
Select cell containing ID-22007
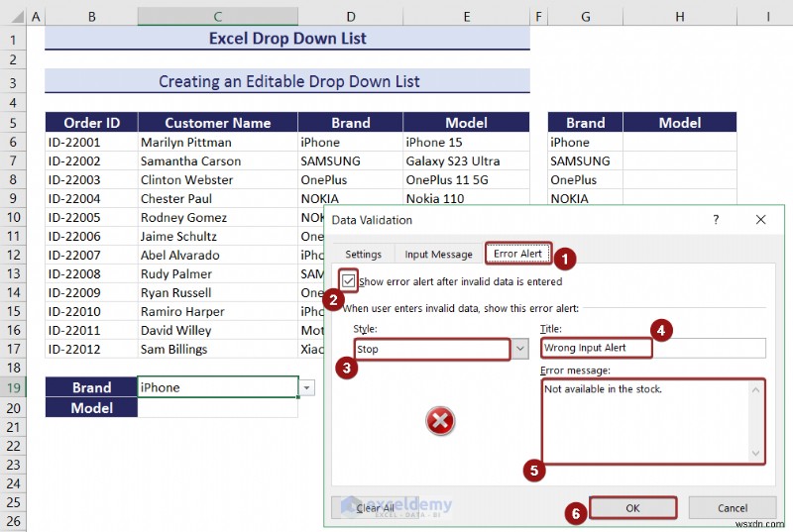click(x=91, y=255)
